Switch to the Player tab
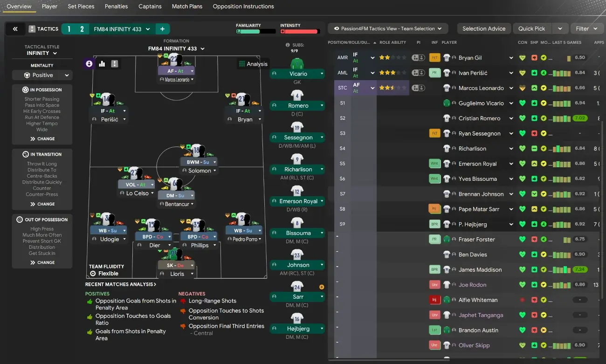 click(x=49, y=7)
